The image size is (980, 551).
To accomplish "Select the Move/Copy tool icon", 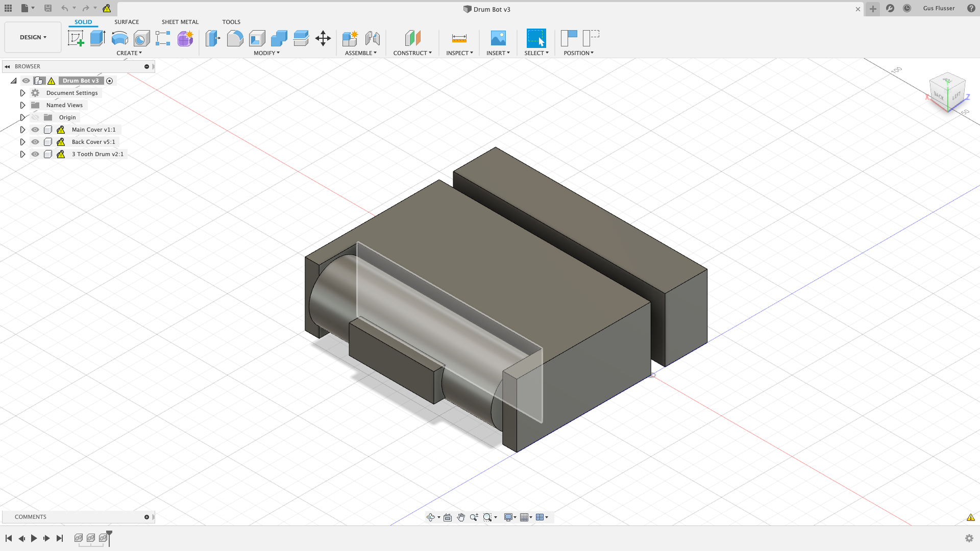I will click(323, 38).
